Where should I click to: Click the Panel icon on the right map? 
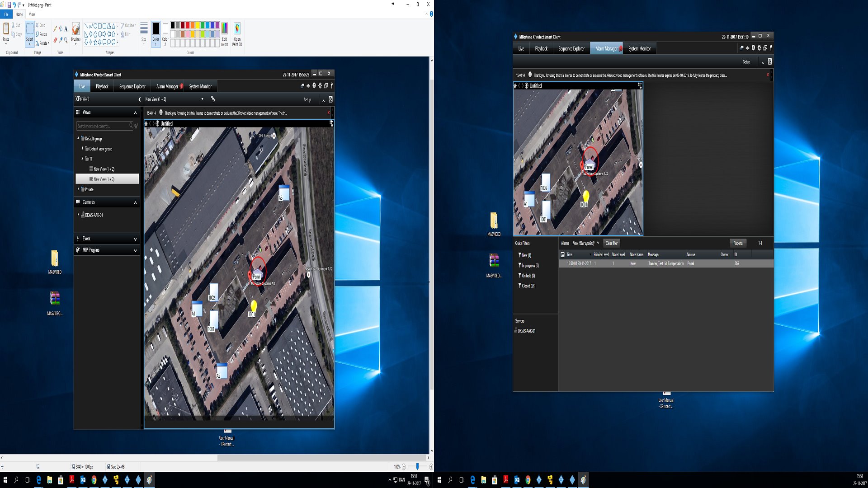point(589,164)
